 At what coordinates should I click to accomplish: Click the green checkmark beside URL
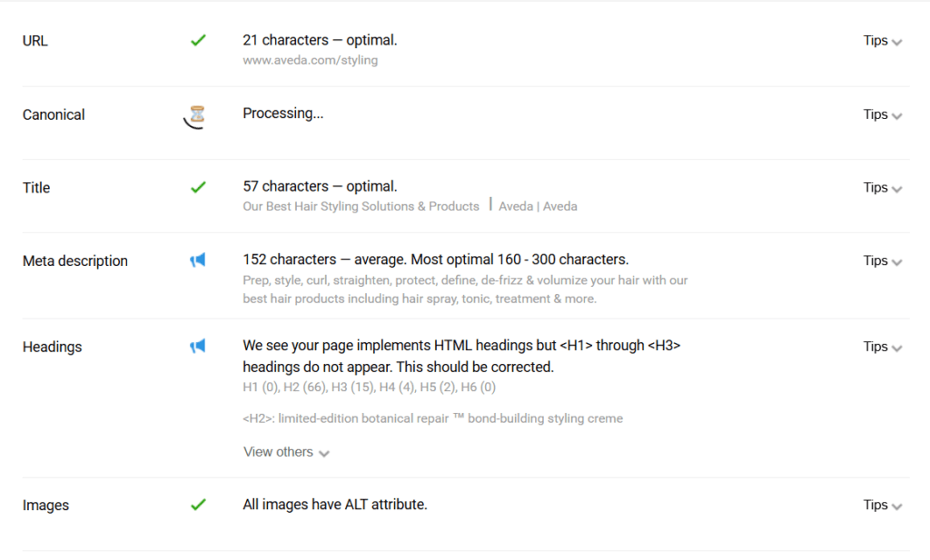(198, 40)
